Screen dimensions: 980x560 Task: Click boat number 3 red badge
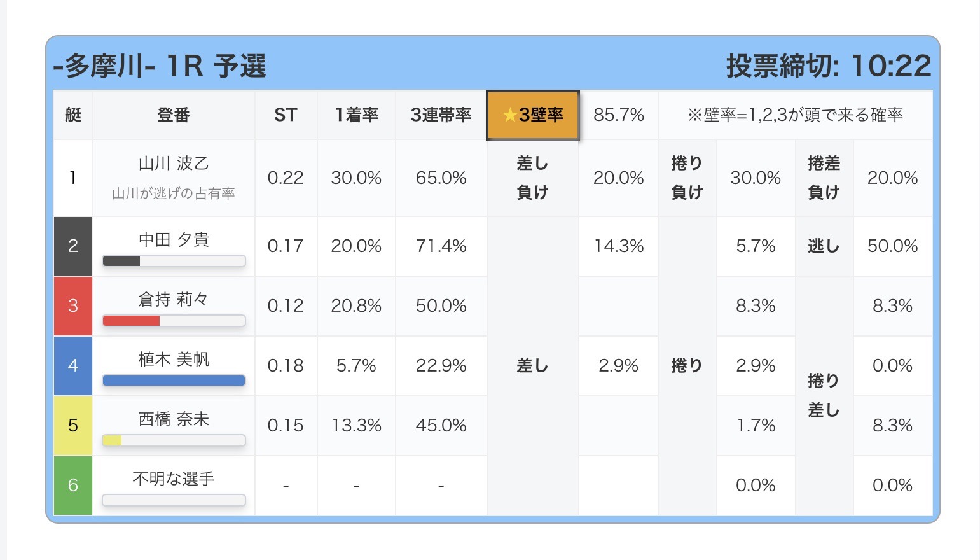tap(73, 306)
